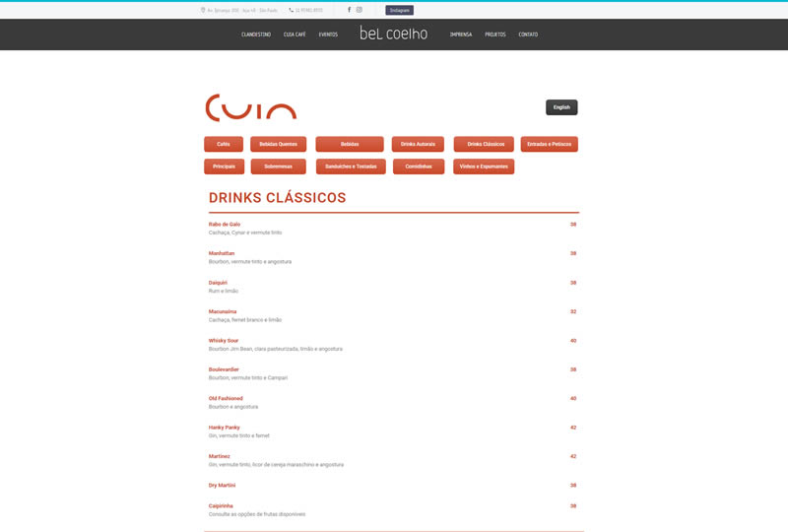The image size is (788, 532).
Task: Show the Bebidas Quentes category
Action: click(x=278, y=144)
